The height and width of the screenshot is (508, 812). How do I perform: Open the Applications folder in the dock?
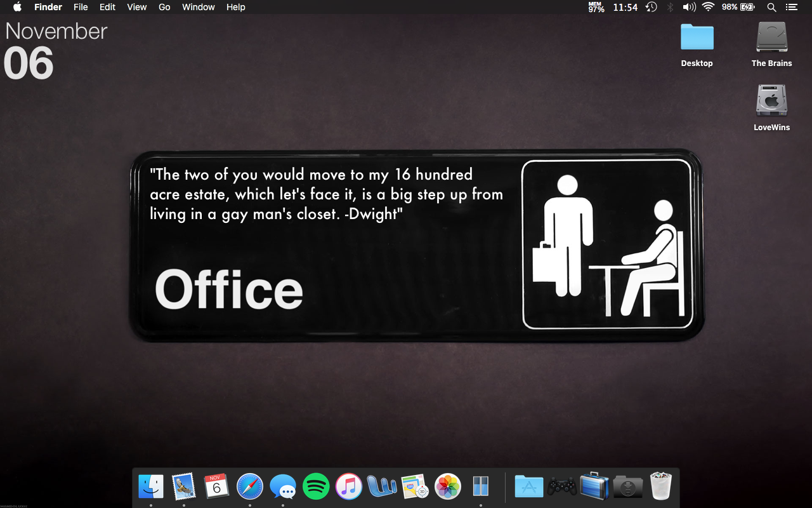[529, 487]
